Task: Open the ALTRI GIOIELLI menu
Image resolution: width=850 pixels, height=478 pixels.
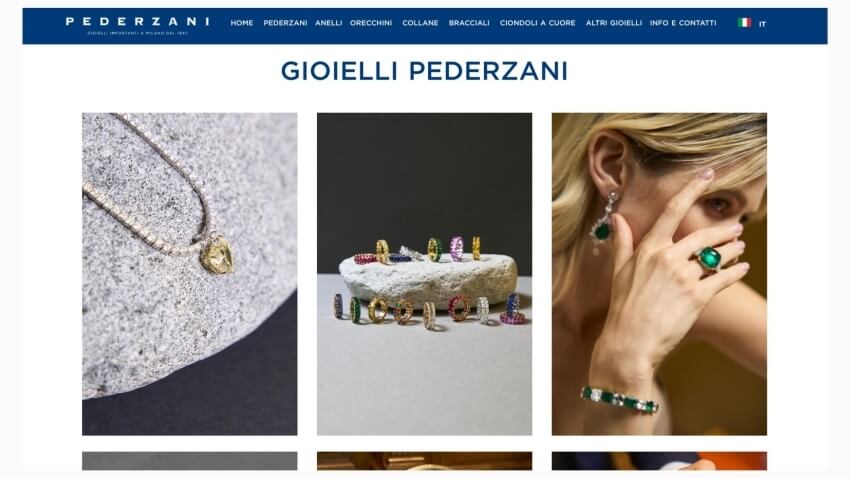Action: coord(614,23)
